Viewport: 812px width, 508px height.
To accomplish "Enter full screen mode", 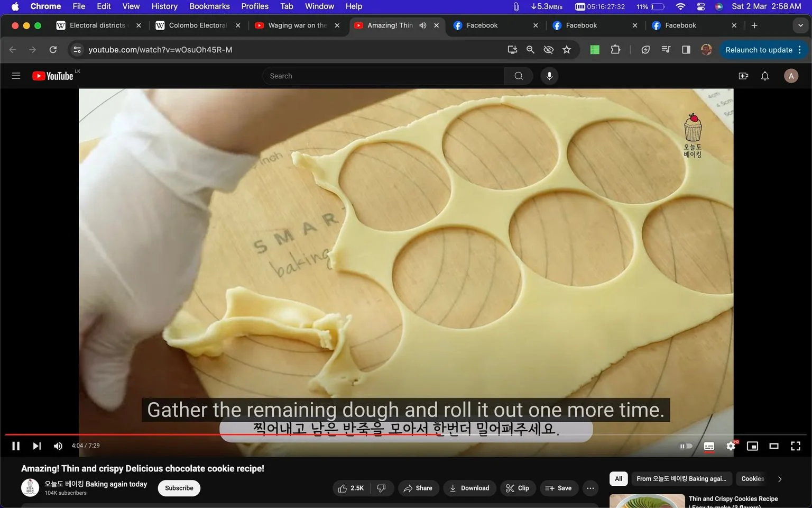I will 795,446.
